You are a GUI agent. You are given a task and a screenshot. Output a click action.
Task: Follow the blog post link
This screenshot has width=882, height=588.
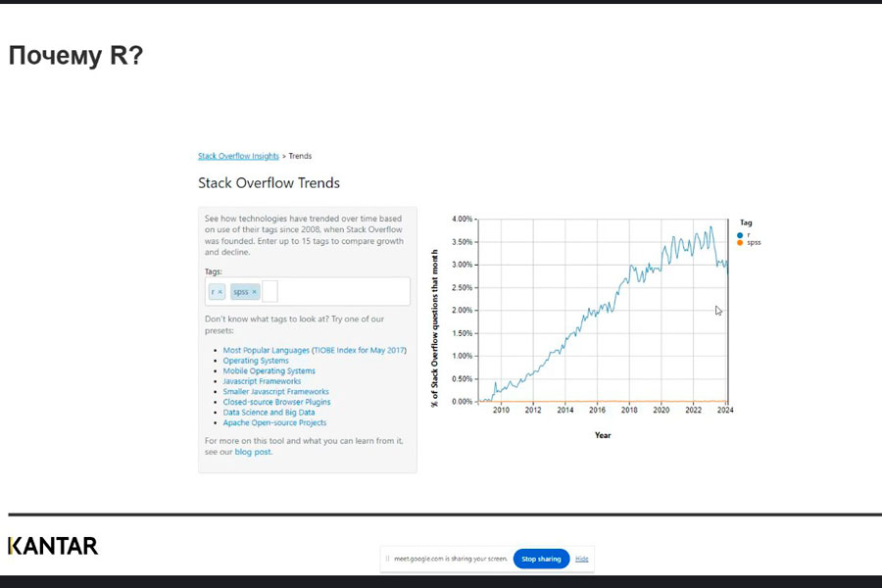pos(253,452)
